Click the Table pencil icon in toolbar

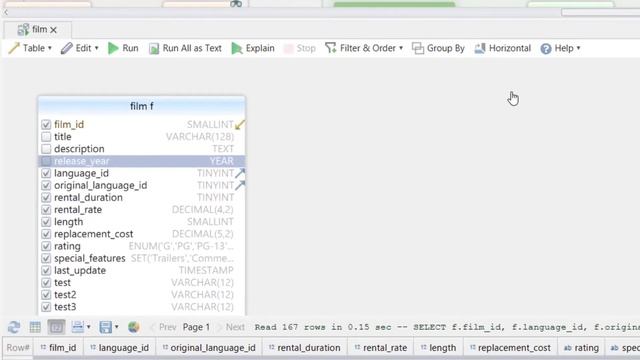click(14, 48)
